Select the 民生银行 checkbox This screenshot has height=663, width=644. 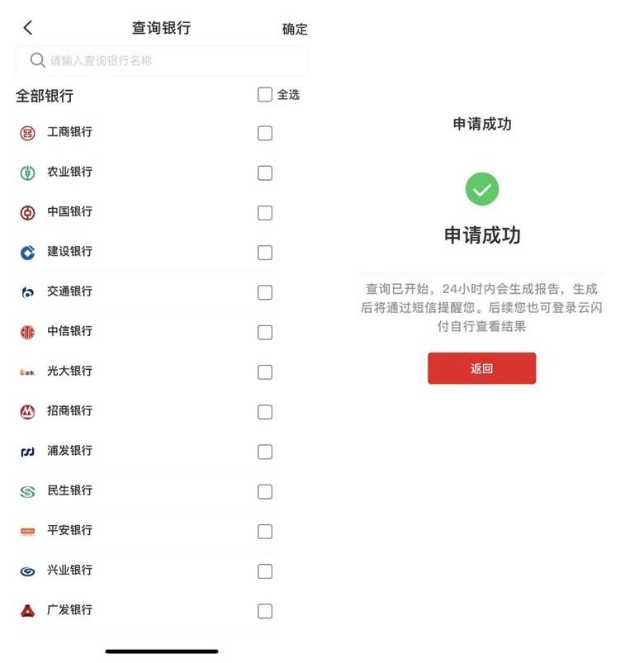coord(265,491)
